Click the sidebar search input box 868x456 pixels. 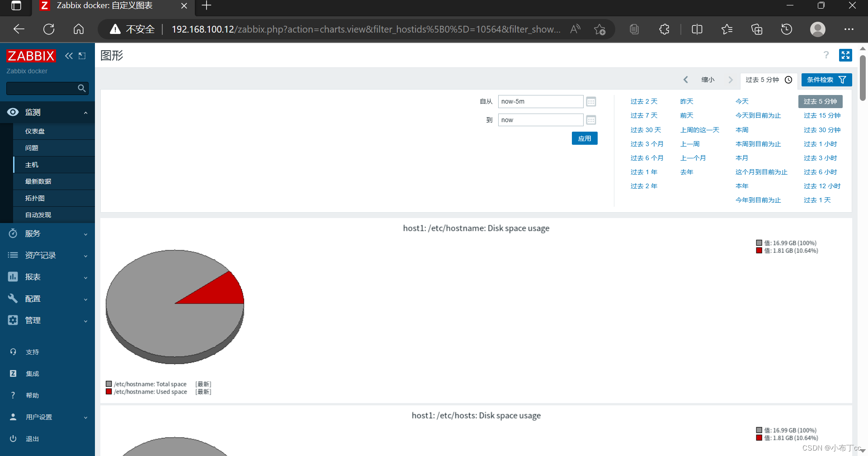click(42, 88)
